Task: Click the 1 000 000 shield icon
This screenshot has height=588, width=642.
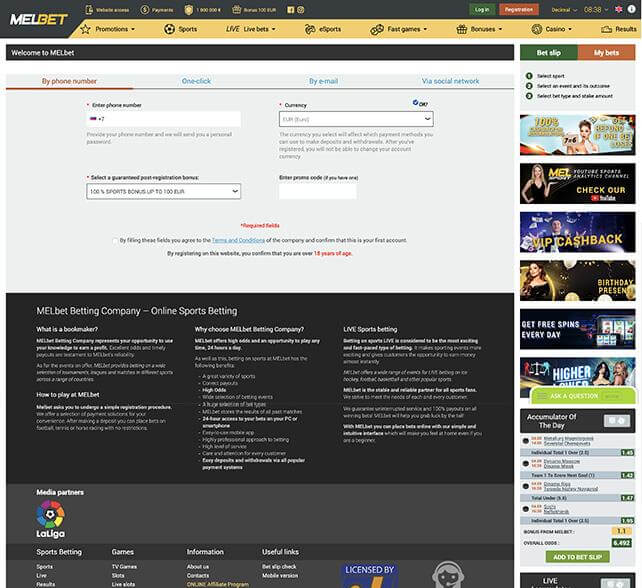Action: 188,10
